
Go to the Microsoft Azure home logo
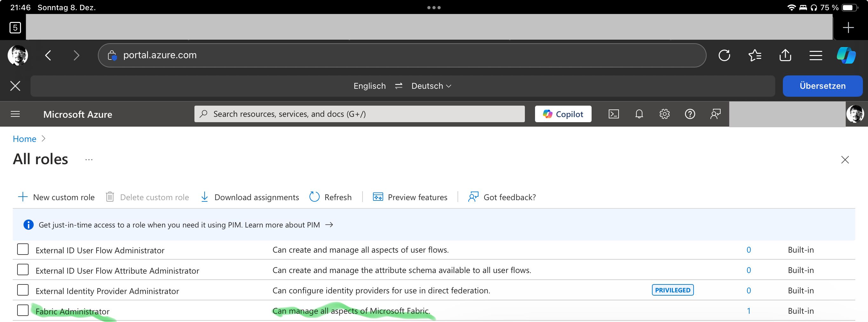pos(78,115)
